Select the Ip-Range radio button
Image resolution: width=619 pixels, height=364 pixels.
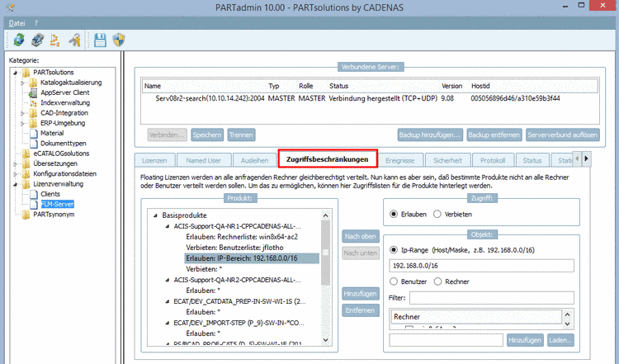tap(393, 250)
